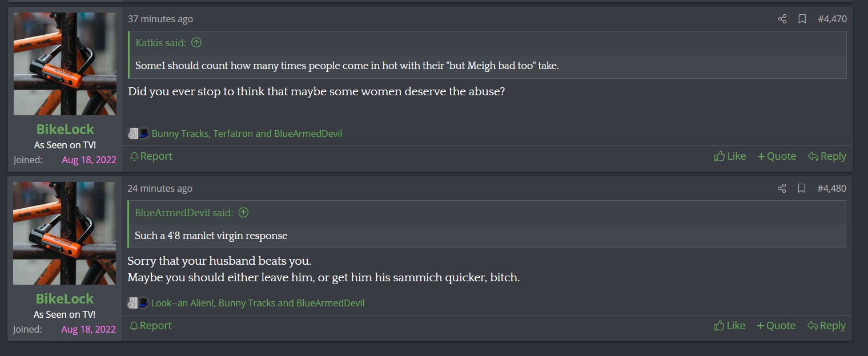Report the first BikeLock post
This screenshot has width=868, height=356.
[x=151, y=156]
